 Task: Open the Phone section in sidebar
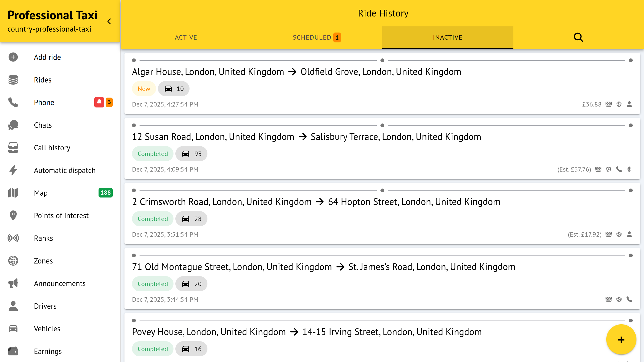click(44, 103)
